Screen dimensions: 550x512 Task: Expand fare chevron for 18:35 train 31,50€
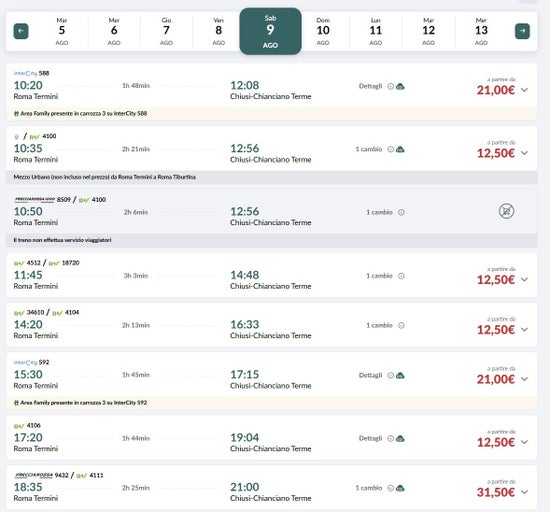point(524,492)
